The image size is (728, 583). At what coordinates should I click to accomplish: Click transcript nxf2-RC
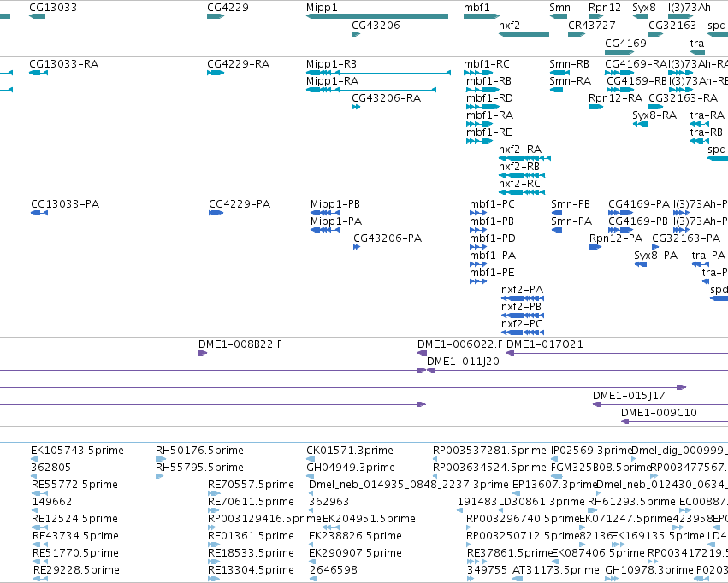pos(519,184)
